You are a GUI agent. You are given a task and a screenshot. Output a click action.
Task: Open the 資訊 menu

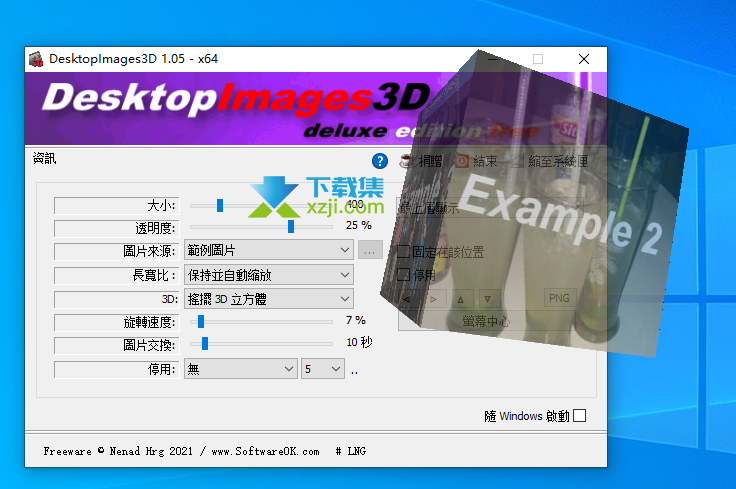pyautogui.click(x=45, y=159)
